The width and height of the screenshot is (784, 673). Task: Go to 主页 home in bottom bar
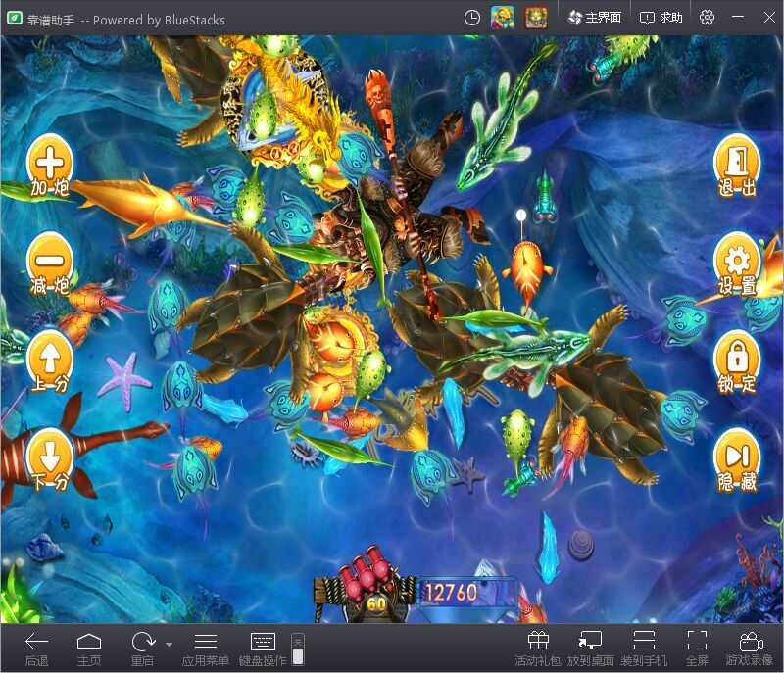[x=89, y=648]
